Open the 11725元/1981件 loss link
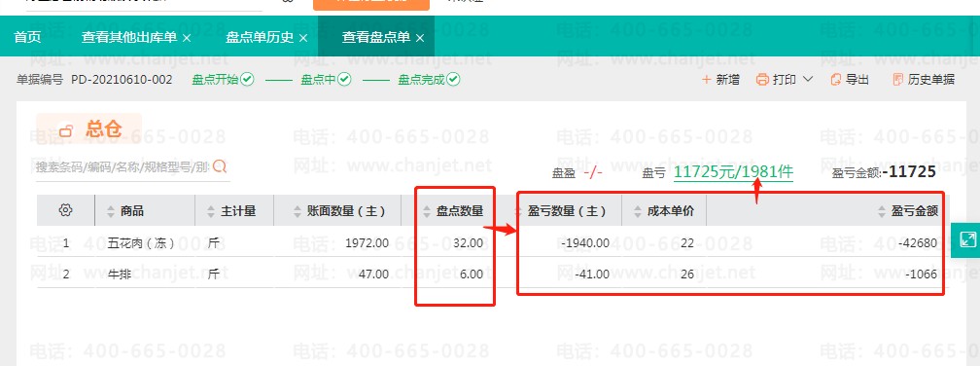Image resolution: width=980 pixels, height=366 pixels. 733,172
